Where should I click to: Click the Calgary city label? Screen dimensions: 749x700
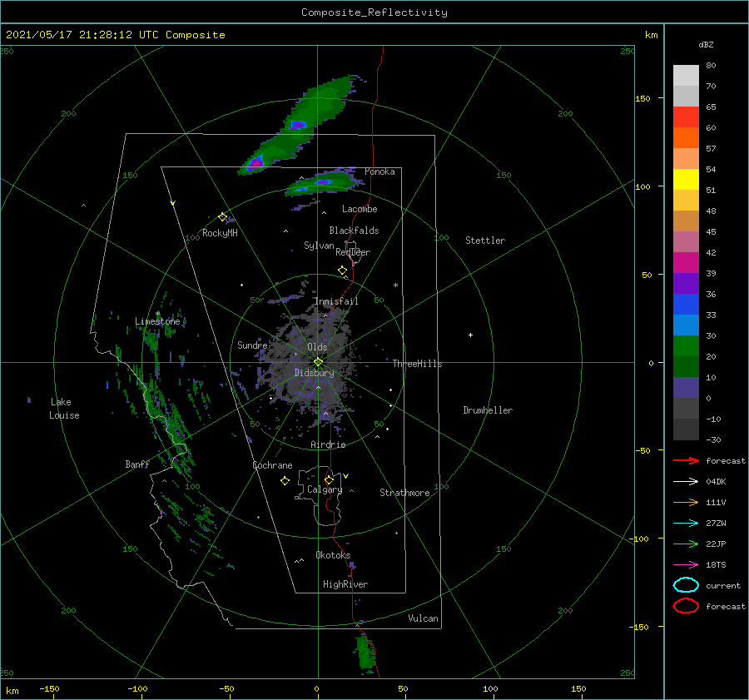pyautogui.click(x=325, y=489)
